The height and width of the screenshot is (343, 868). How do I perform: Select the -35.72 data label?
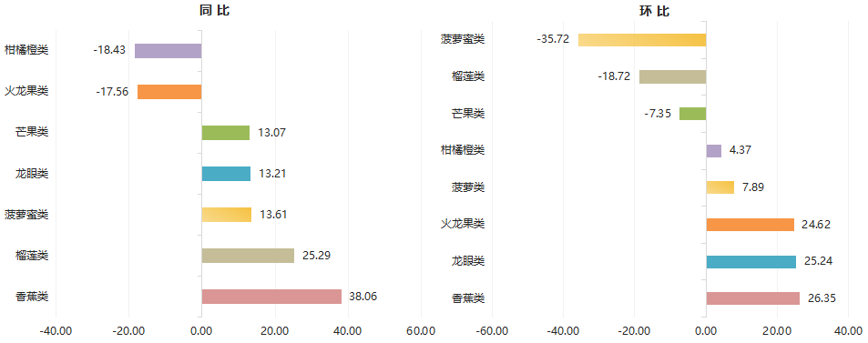[553, 39]
